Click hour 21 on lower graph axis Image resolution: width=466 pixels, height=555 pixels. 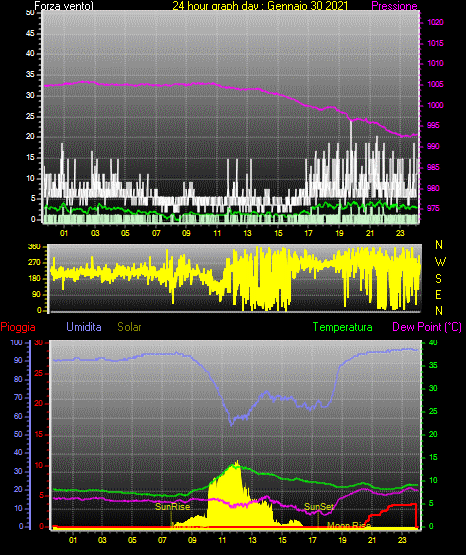(372, 540)
